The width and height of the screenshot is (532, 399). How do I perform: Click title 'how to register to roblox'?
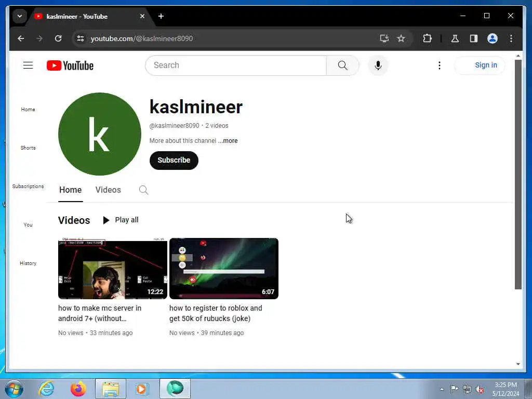(216, 313)
